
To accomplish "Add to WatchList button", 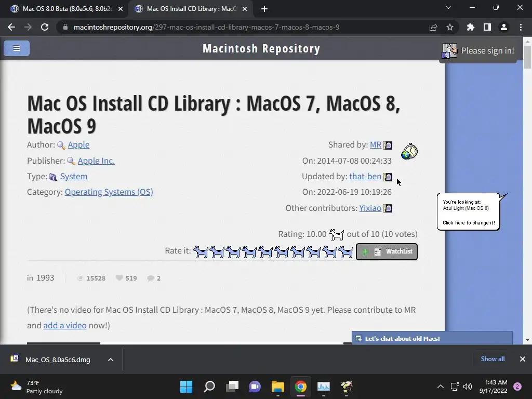I will point(387,252).
